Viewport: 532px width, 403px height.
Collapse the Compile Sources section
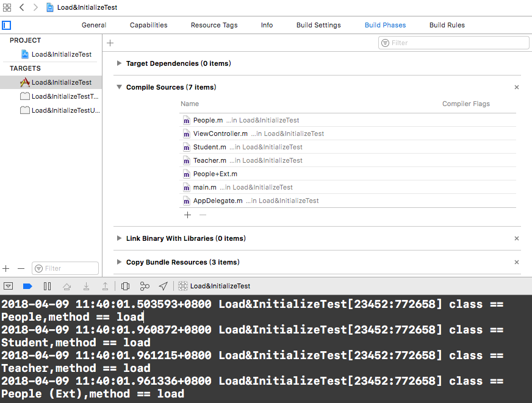click(119, 87)
